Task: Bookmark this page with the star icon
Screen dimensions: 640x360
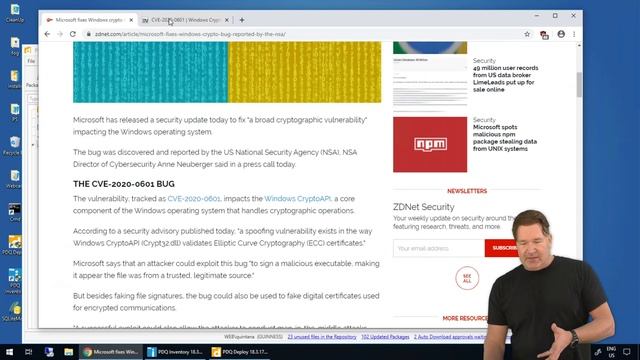Action: [527, 34]
